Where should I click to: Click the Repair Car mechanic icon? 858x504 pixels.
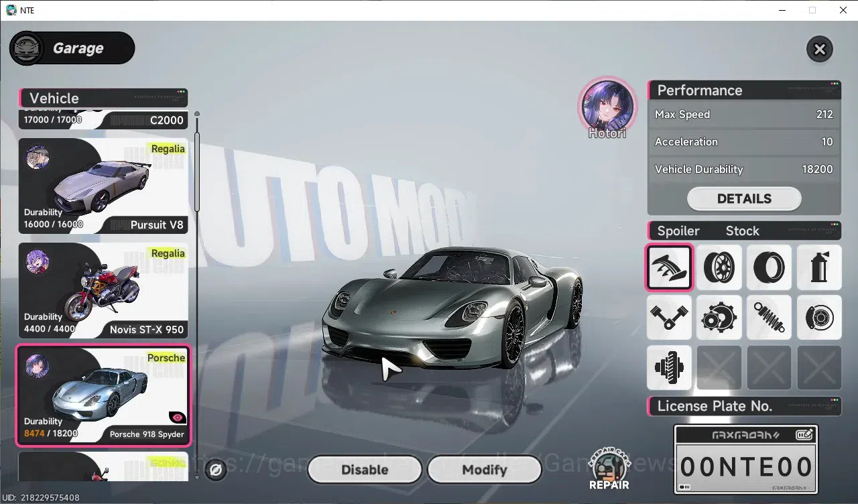[x=609, y=468]
